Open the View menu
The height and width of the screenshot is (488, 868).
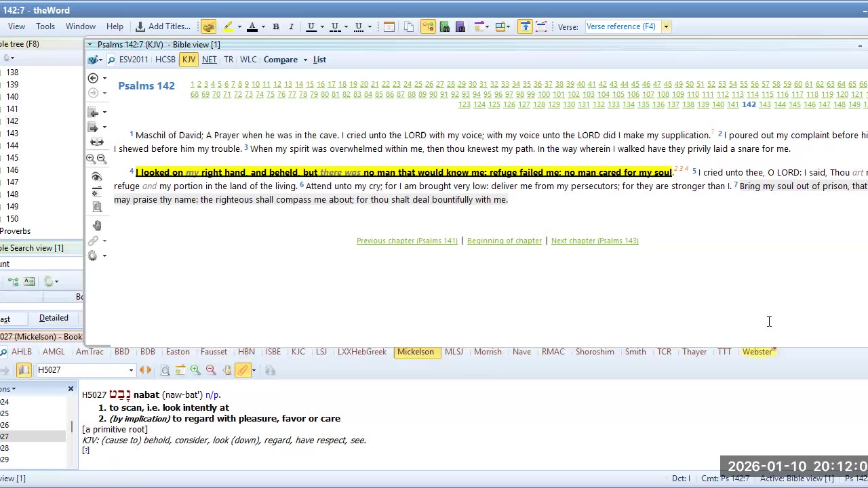[16, 26]
